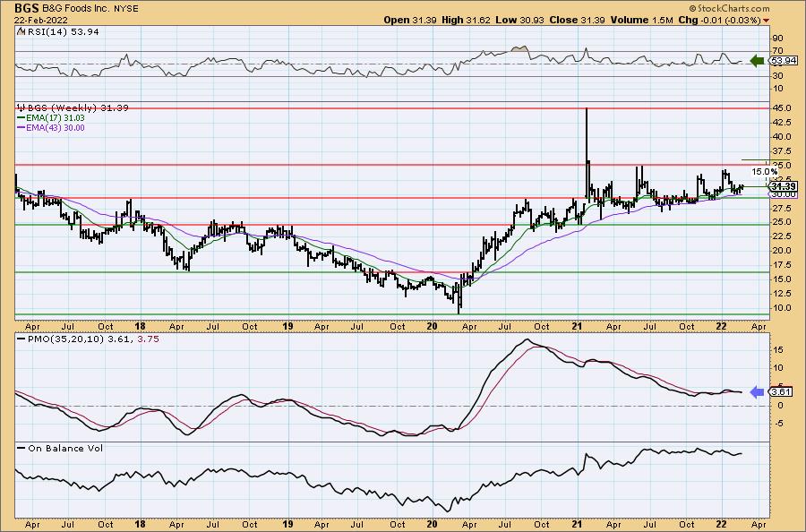The image size is (806, 532).
Task: Click the EMA(43) 30.00 legend entry
Action: click(x=51, y=127)
